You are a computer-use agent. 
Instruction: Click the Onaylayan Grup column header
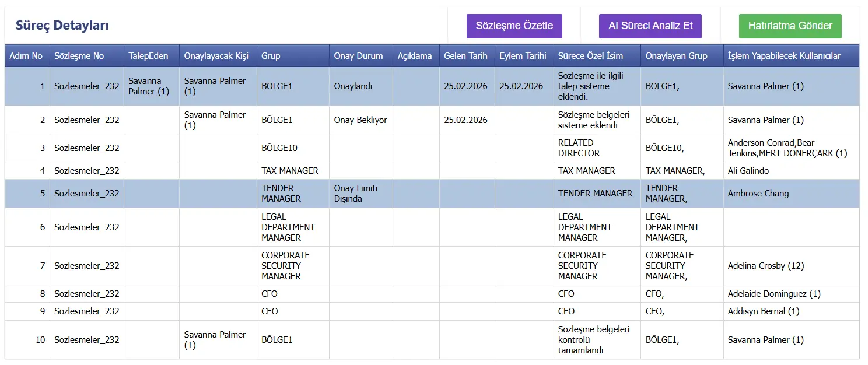click(676, 56)
